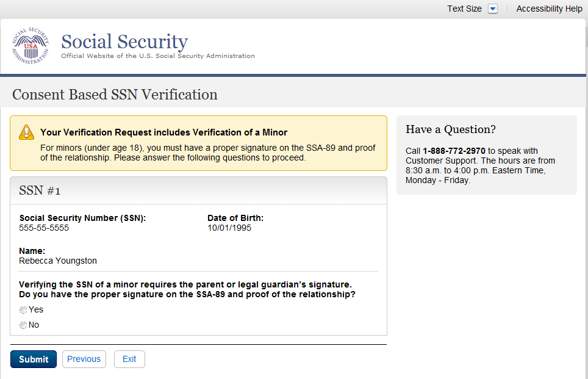
Task: Click the Text Size label
Action: coord(464,9)
